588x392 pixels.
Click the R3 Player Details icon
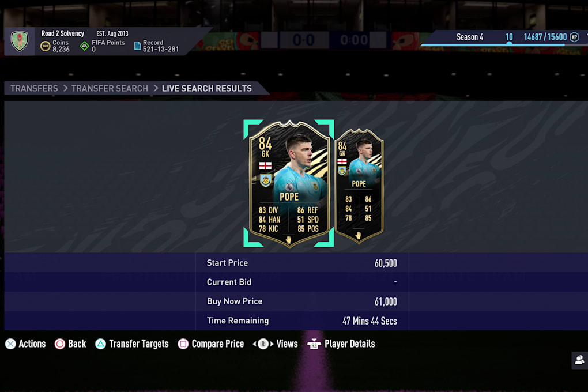pos(314,344)
